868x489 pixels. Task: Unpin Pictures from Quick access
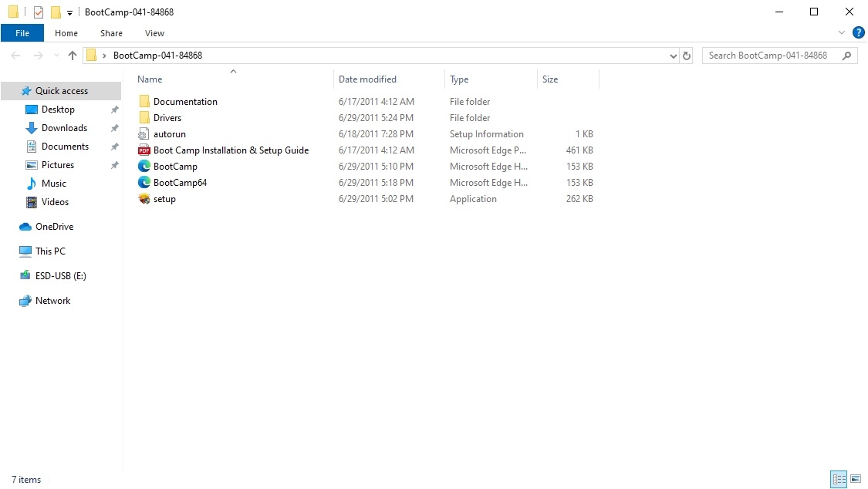coord(115,165)
